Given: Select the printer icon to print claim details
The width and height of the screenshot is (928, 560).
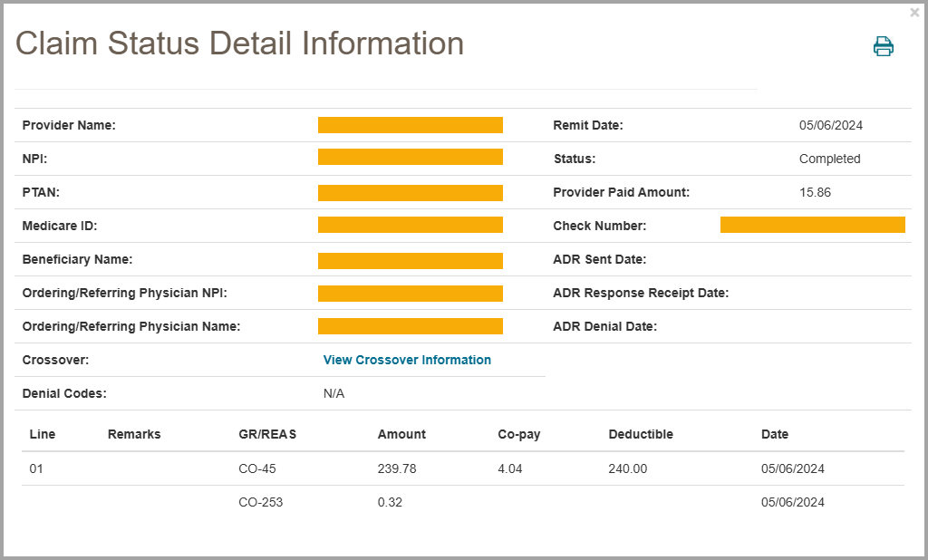Looking at the screenshot, I should (883, 46).
